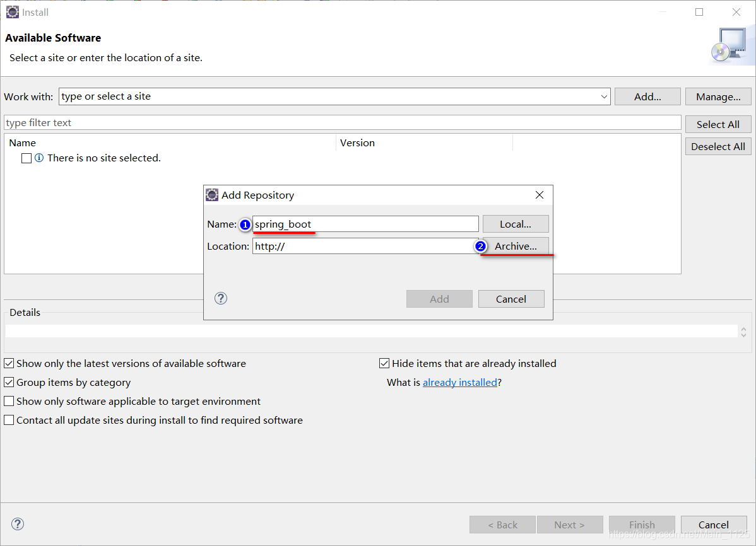The image size is (756, 546).
Task: Maximize the Install window
Action: (x=699, y=12)
